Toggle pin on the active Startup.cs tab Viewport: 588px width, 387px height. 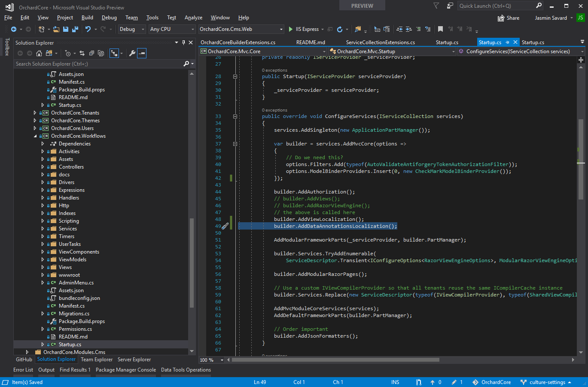tap(507, 42)
